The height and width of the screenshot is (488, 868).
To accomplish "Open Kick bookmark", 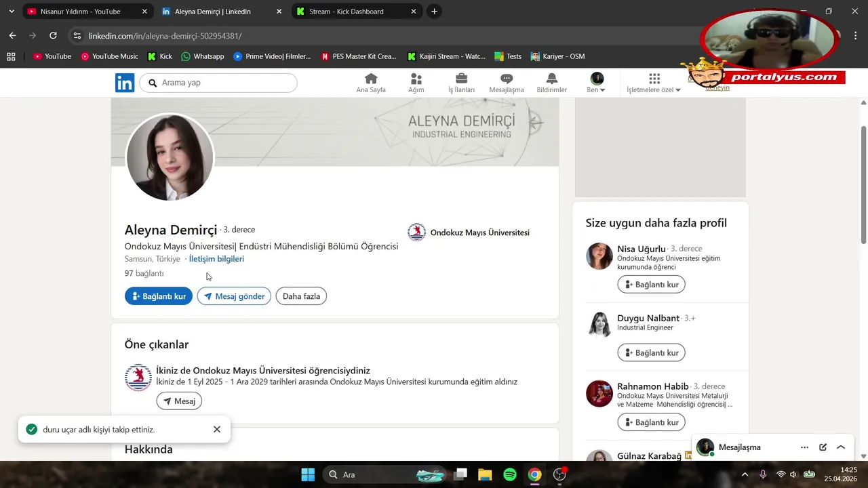I will click(x=160, y=56).
